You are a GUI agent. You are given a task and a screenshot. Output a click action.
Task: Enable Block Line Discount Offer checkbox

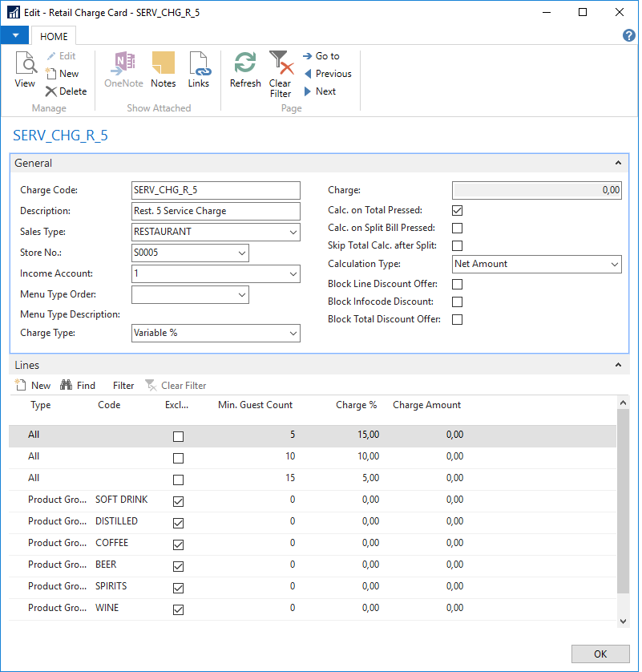[458, 285]
